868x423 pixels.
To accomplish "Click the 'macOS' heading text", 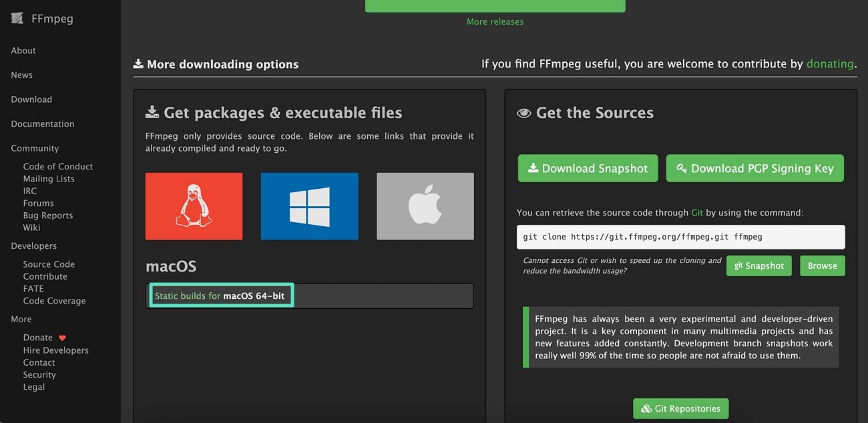I will [171, 266].
